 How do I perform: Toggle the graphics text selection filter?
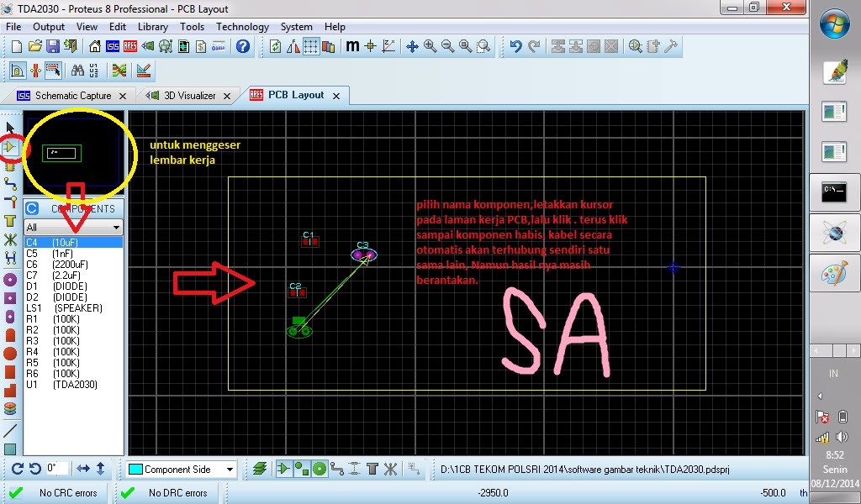[372, 469]
